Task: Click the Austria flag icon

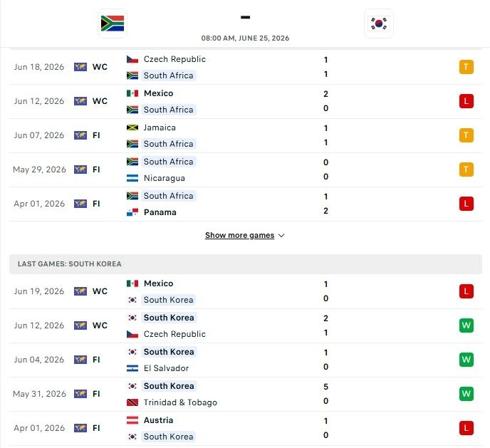Action: (x=132, y=420)
